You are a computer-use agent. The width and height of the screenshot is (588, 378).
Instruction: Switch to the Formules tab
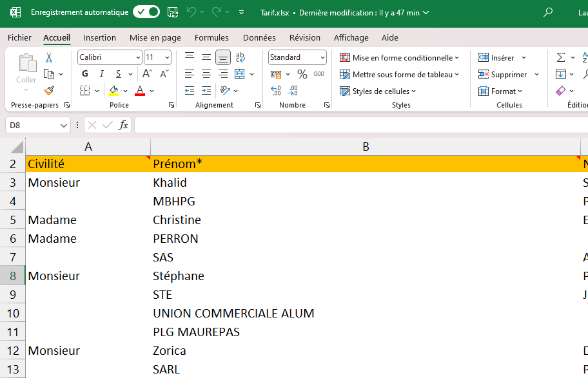click(x=211, y=37)
